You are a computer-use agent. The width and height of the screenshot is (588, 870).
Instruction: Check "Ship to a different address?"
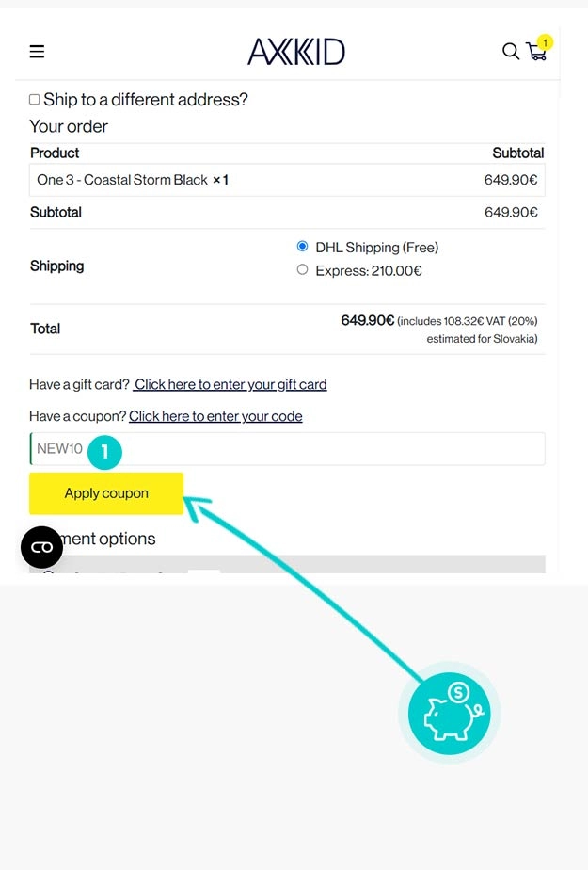(33, 99)
